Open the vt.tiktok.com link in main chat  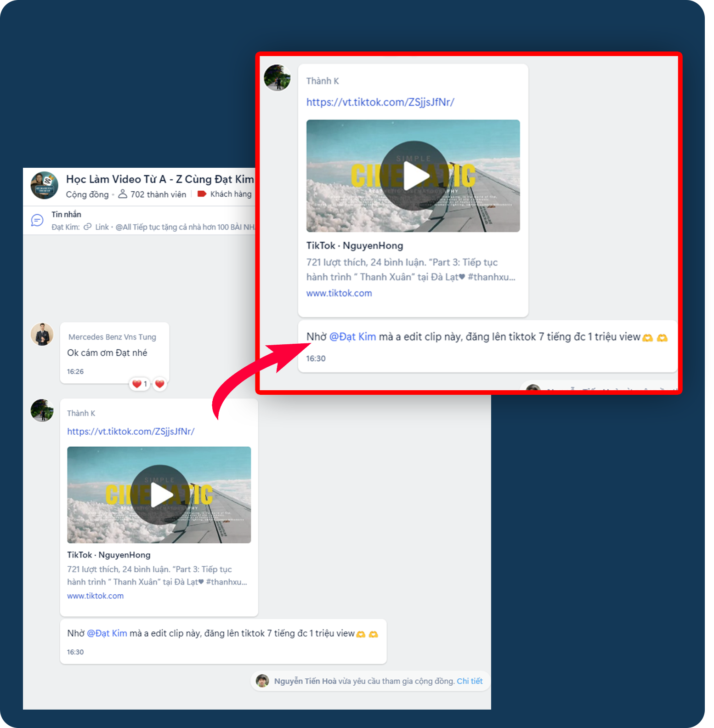130,432
